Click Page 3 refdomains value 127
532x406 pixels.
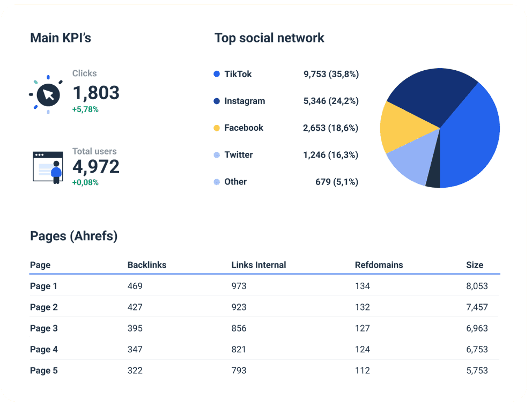tap(363, 328)
